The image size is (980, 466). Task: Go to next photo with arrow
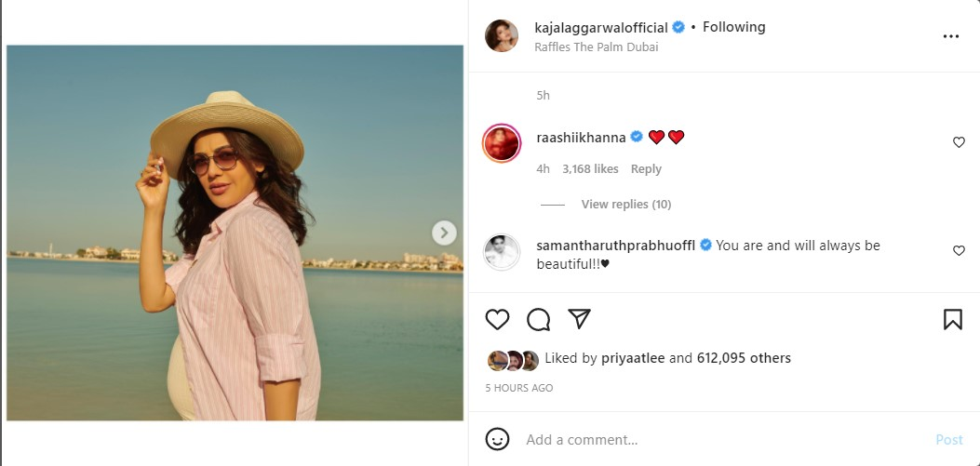click(x=445, y=233)
